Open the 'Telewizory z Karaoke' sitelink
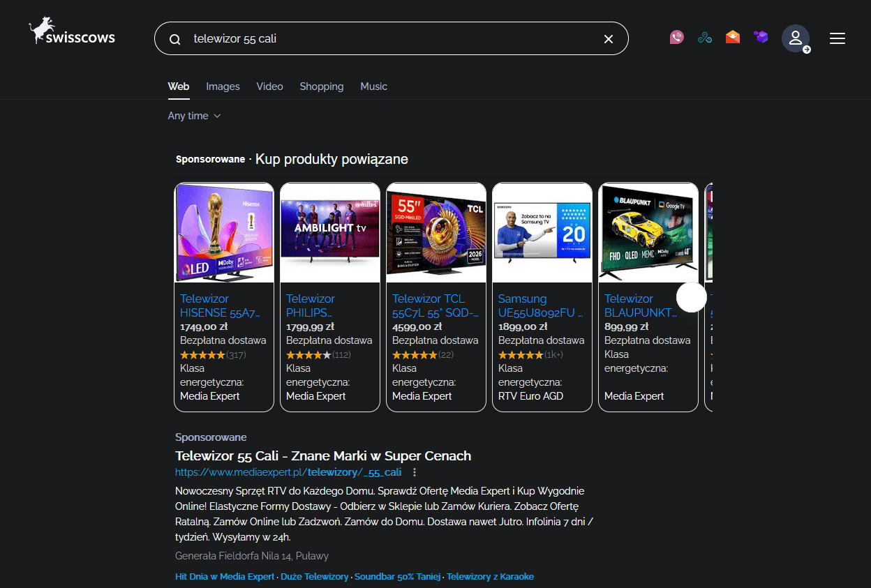This screenshot has height=588, width=871. pos(490,577)
